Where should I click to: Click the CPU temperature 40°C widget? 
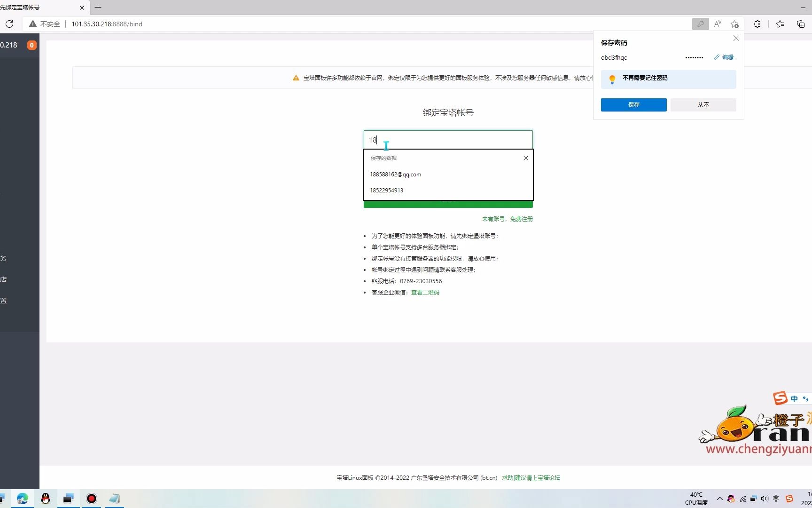click(x=696, y=499)
